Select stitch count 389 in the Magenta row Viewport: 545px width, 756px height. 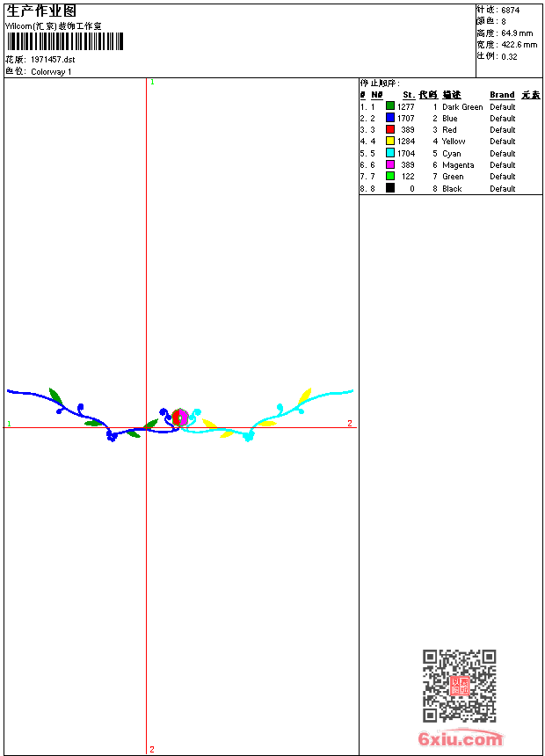click(408, 165)
